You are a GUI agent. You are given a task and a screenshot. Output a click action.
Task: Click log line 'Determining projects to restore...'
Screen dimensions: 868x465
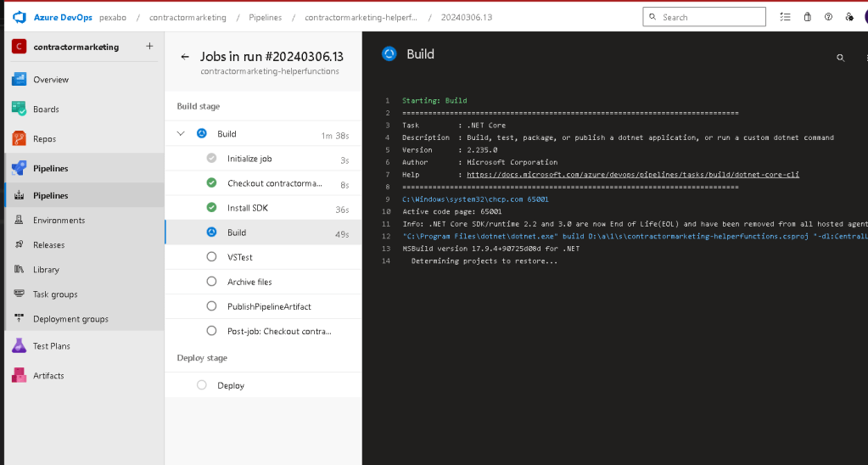484,261
